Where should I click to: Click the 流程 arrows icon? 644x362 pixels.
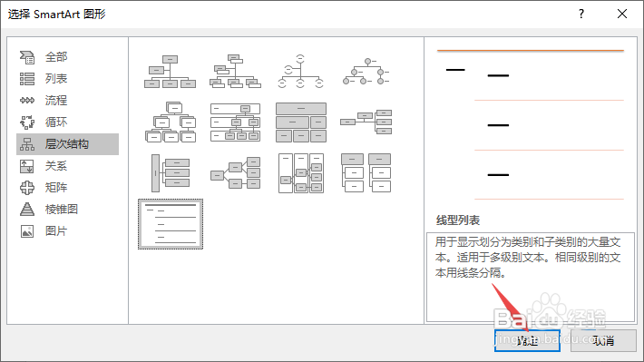27,101
